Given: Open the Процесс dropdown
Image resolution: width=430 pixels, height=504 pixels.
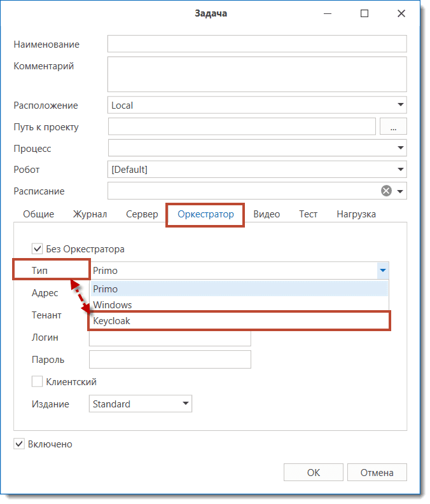Looking at the screenshot, I should pos(400,148).
